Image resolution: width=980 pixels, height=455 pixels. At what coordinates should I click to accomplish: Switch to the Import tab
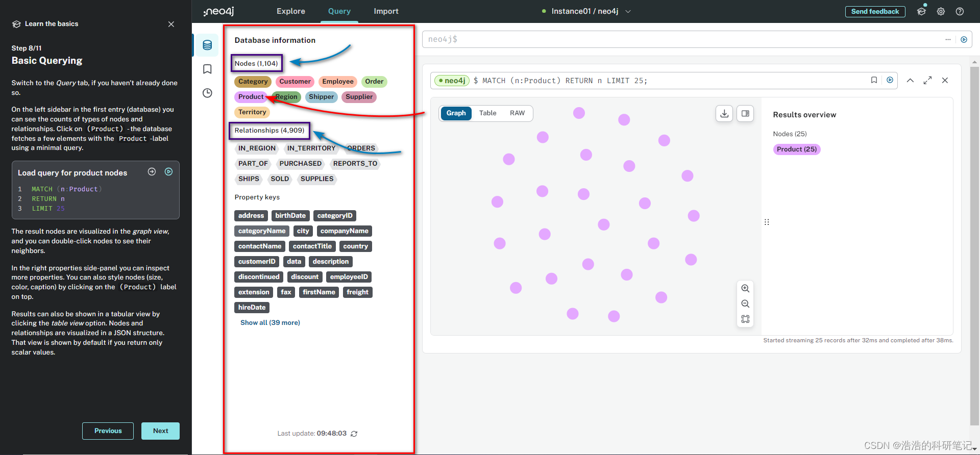(x=386, y=11)
